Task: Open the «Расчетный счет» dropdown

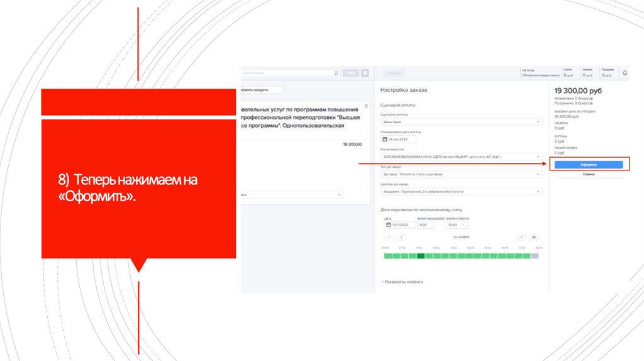Action: (461, 157)
